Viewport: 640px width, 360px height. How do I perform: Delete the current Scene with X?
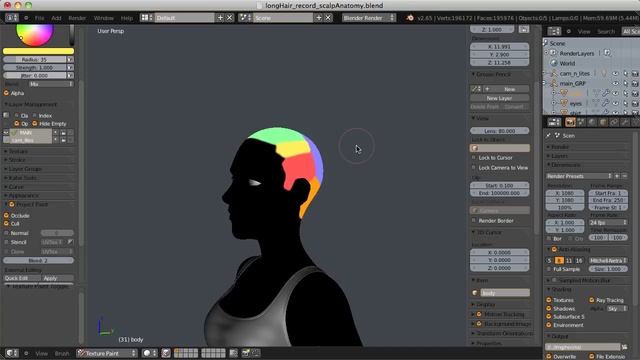coord(328,18)
